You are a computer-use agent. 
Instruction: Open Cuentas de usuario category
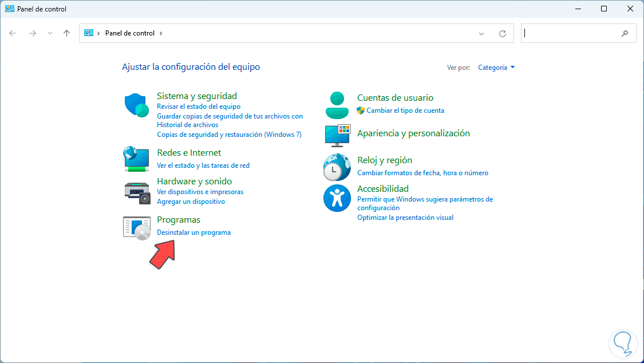(x=395, y=98)
